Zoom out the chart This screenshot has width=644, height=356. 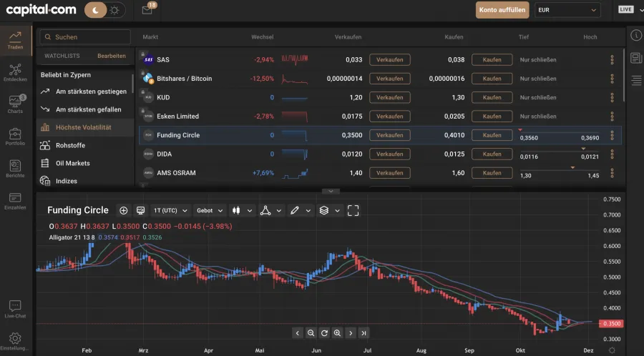click(311, 333)
